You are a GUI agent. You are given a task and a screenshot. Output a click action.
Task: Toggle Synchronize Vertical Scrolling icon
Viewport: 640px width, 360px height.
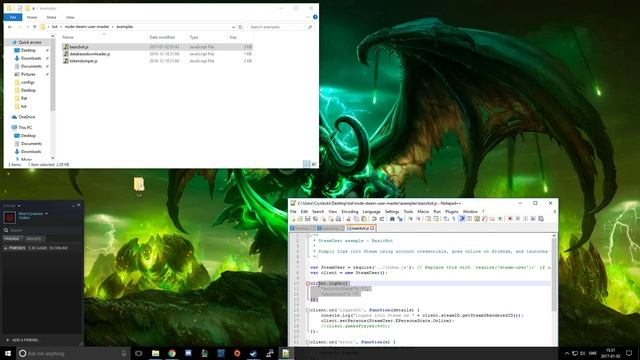pyautogui.click(x=428, y=219)
